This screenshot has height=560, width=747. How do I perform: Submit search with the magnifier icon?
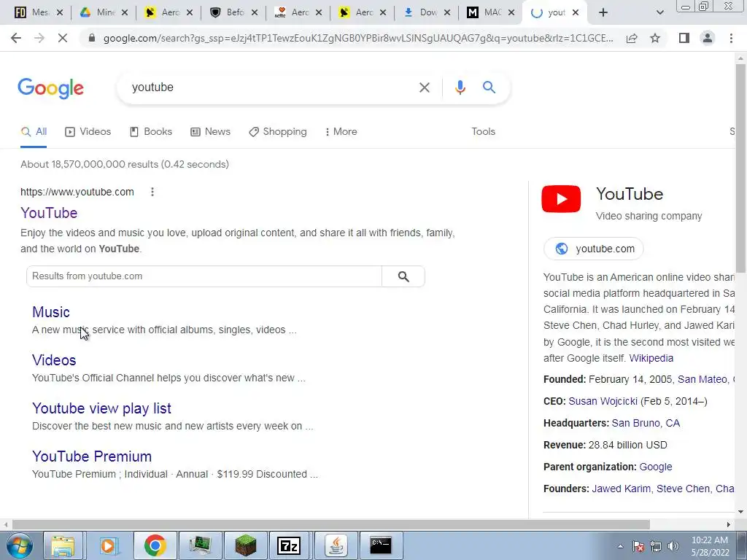(x=489, y=87)
